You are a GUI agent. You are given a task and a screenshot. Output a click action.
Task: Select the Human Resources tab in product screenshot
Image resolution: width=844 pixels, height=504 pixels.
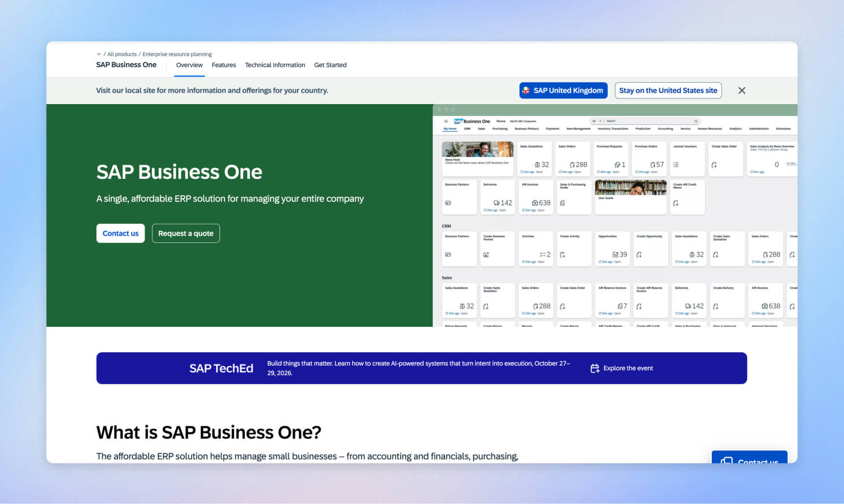[710, 129]
